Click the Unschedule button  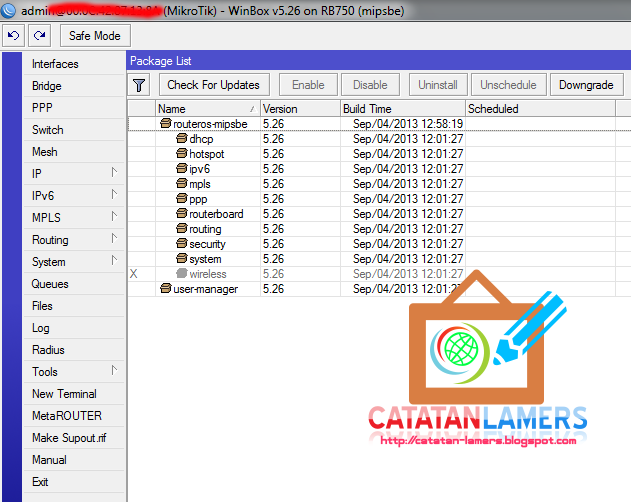coord(509,85)
